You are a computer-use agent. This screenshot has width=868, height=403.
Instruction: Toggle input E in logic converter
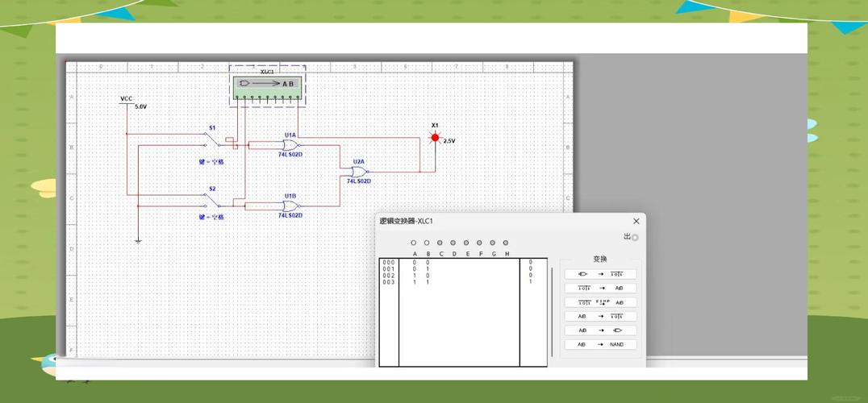(x=466, y=243)
